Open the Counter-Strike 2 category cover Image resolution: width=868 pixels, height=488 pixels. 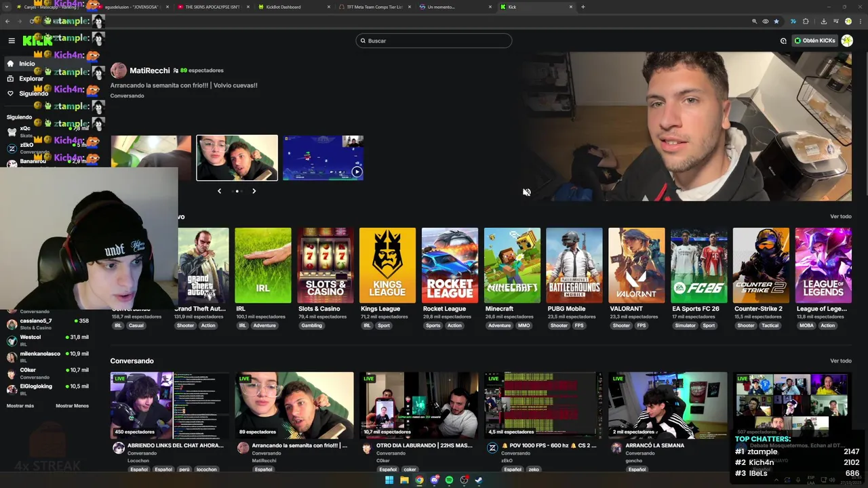(x=761, y=265)
